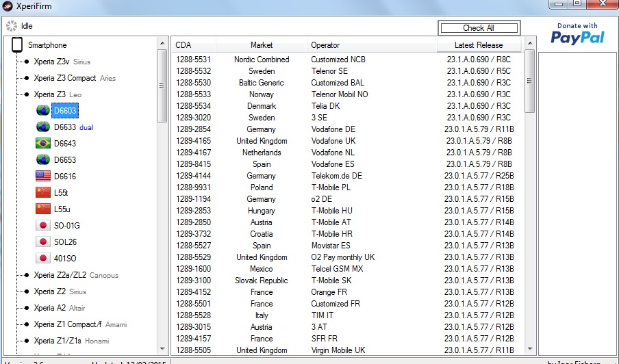Screen dimensions: 619x364
Task: Click the Donate with PayPal link
Action: tap(577, 34)
